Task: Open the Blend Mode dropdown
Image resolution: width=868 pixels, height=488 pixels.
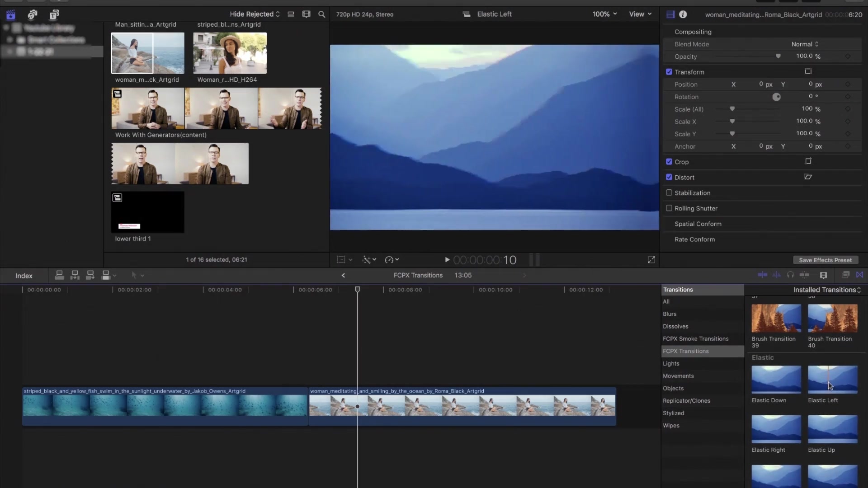Action: point(804,43)
